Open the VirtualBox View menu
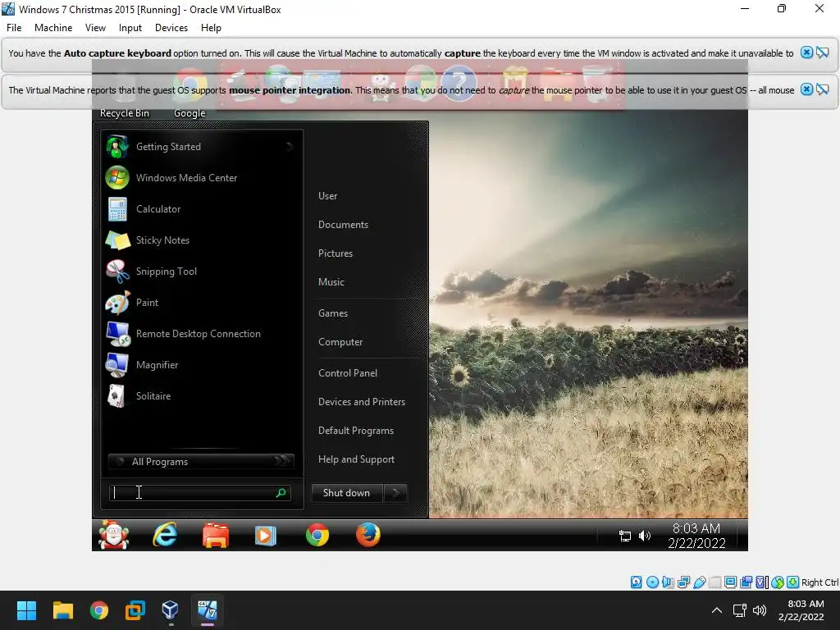The height and width of the screenshot is (630, 840). click(95, 28)
